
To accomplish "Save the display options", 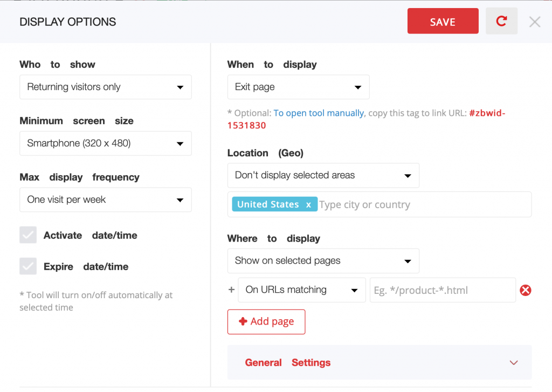I will click(x=443, y=21).
